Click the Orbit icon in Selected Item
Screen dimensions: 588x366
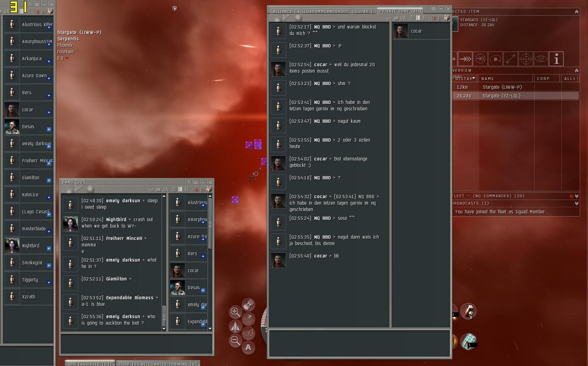(496, 59)
